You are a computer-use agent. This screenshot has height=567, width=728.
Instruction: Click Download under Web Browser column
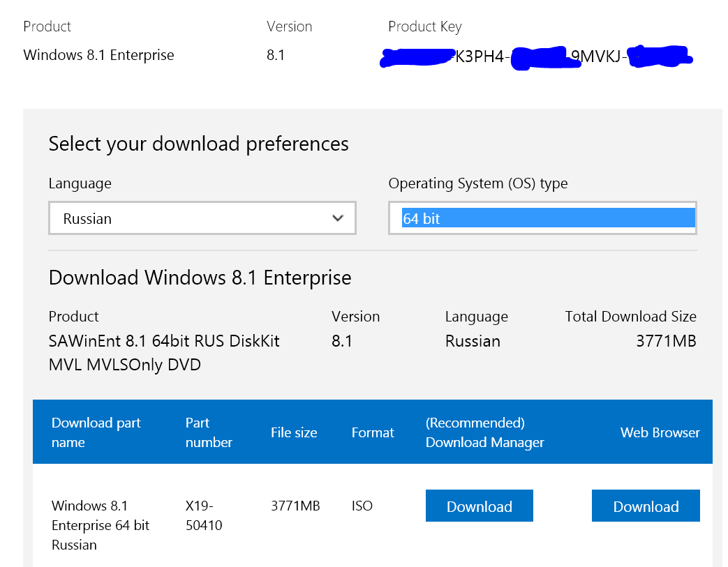click(x=646, y=506)
